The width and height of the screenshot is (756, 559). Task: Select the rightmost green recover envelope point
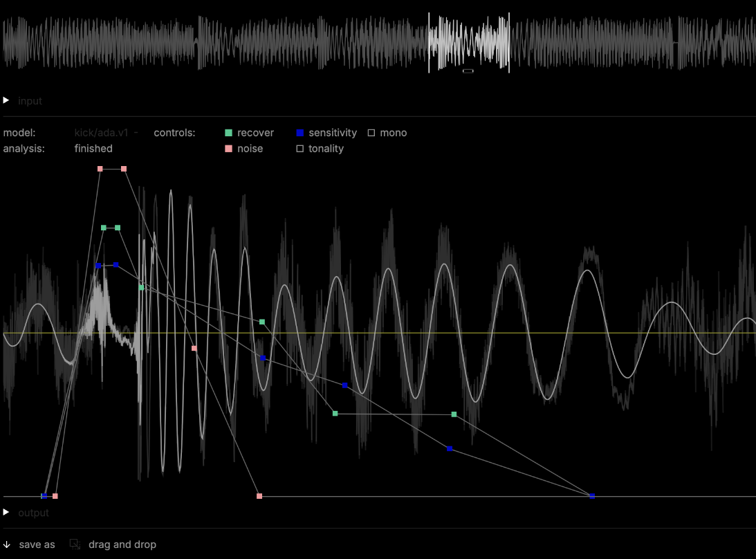[x=454, y=414]
